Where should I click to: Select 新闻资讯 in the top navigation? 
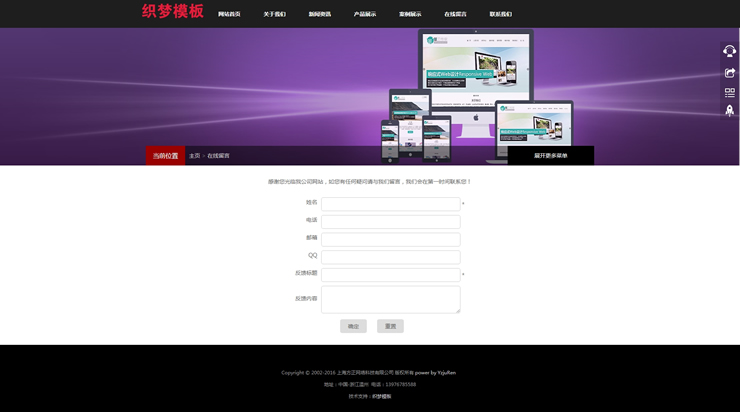(320, 14)
